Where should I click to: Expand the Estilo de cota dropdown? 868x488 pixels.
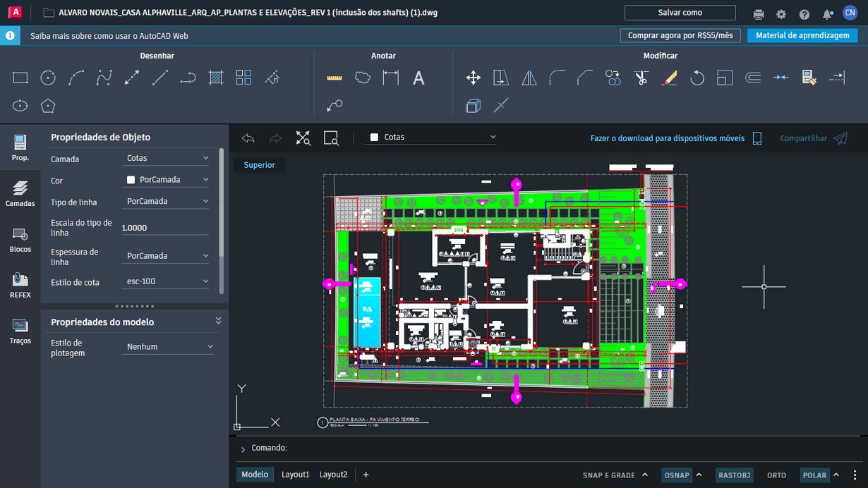coord(167,281)
